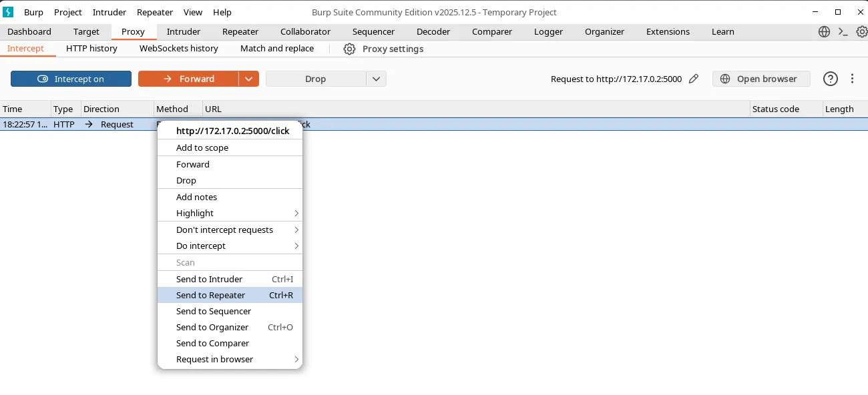
Task: Switch to the Repeater tab
Action: click(240, 31)
